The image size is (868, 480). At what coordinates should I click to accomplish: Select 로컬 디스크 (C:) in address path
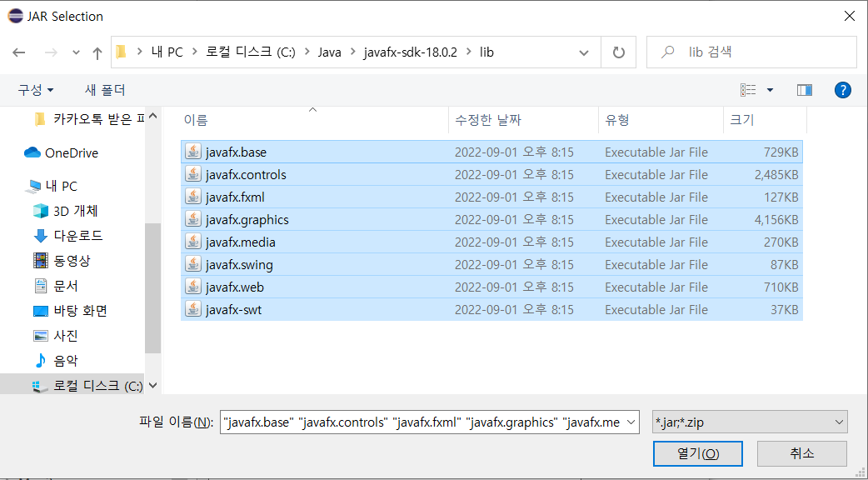click(x=251, y=52)
